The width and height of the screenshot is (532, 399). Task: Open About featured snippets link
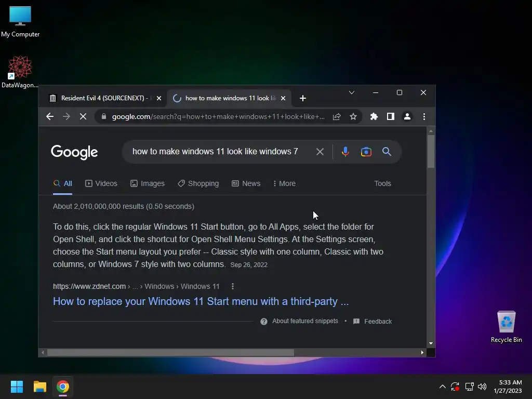305,321
